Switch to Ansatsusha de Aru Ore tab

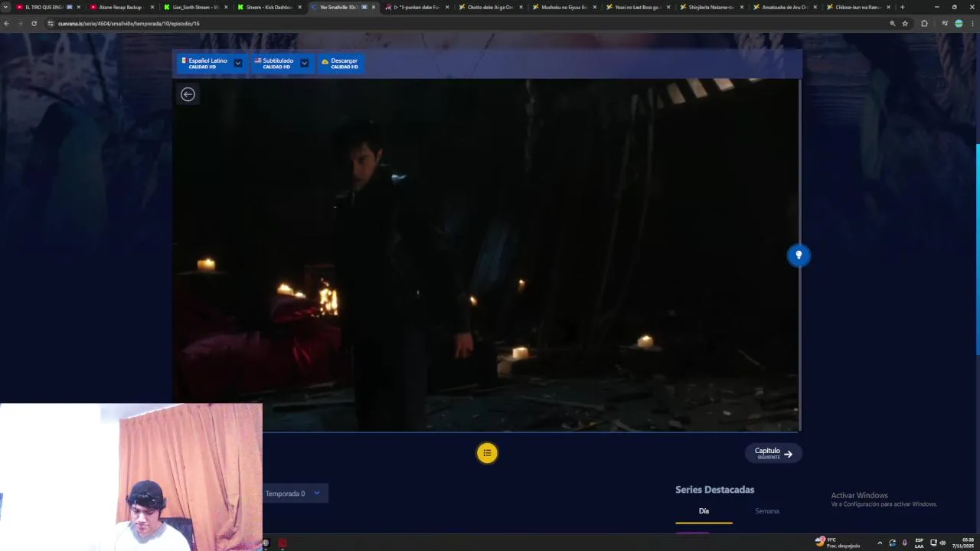coord(784,7)
